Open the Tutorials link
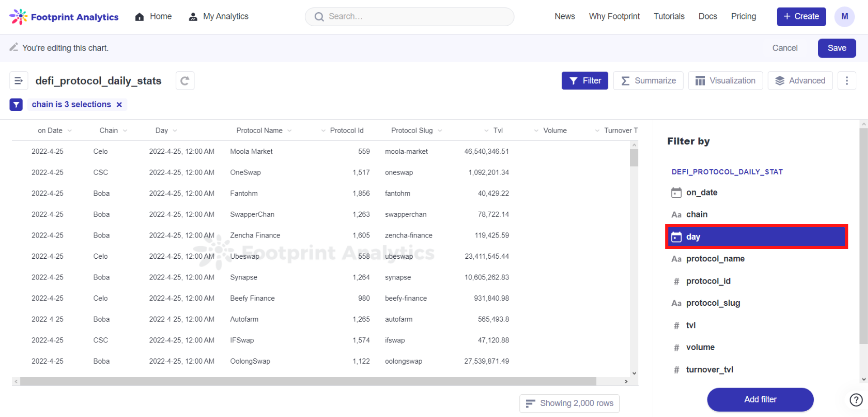This screenshot has width=868, height=417. coord(669,17)
